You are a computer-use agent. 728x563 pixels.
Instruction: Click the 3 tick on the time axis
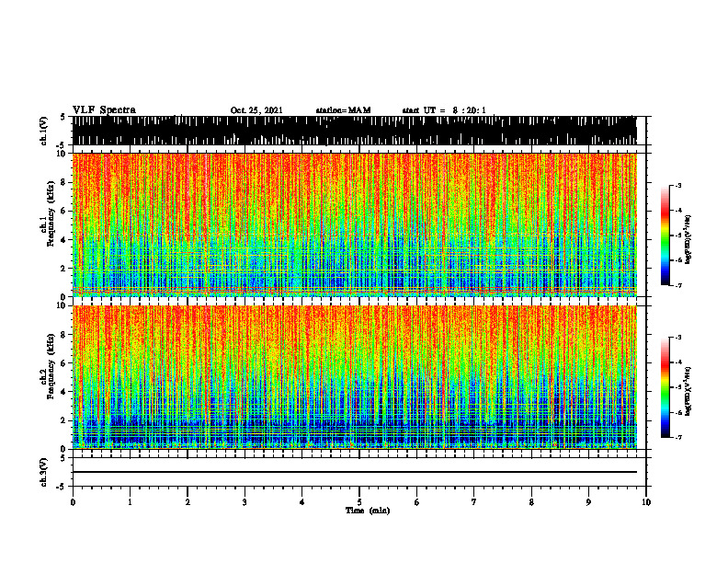(x=245, y=502)
